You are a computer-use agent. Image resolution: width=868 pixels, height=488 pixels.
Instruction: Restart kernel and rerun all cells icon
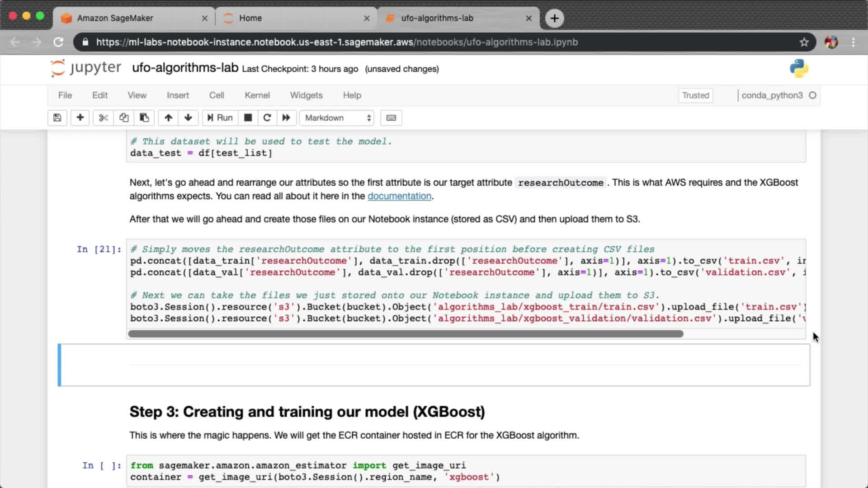pyautogui.click(x=286, y=118)
